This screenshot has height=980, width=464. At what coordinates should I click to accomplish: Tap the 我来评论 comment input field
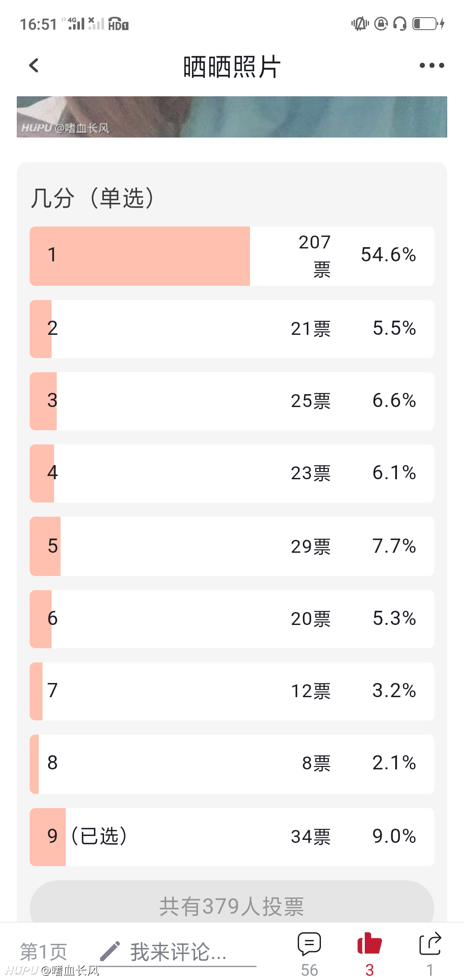[178, 952]
